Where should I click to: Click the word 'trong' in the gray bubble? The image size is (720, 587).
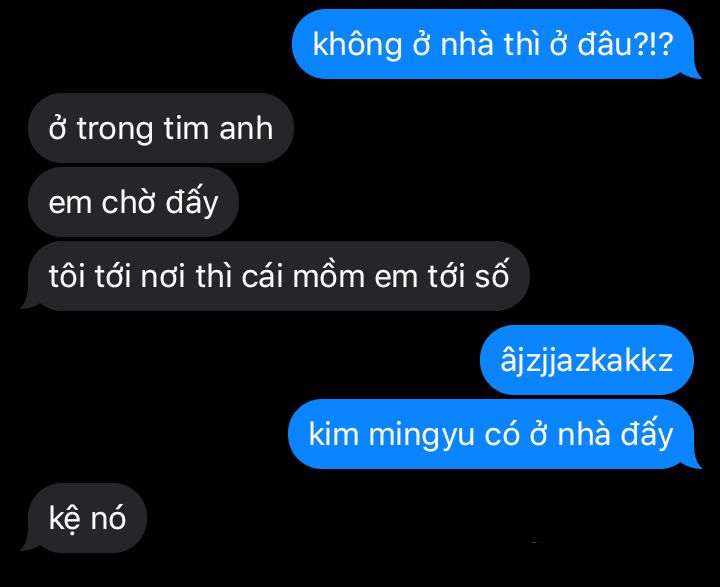click(x=115, y=129)
